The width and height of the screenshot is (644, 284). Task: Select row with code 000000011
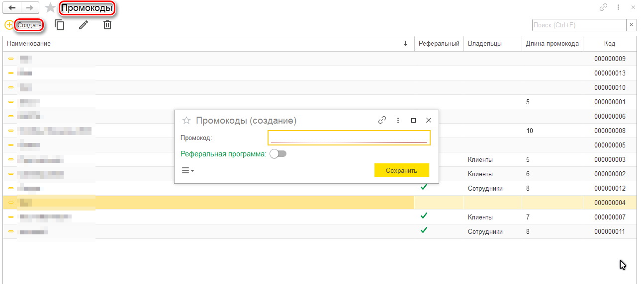click(x=320, y=231)
